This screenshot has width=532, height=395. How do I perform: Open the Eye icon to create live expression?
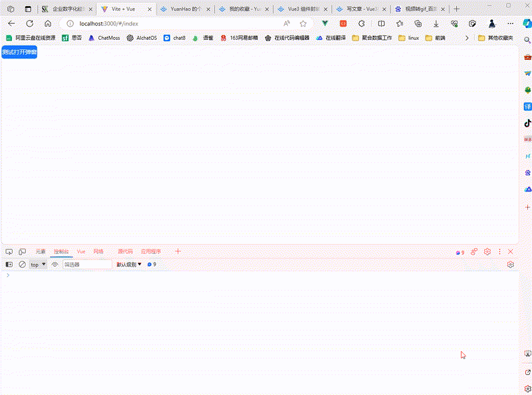click(x=54, y=264)
